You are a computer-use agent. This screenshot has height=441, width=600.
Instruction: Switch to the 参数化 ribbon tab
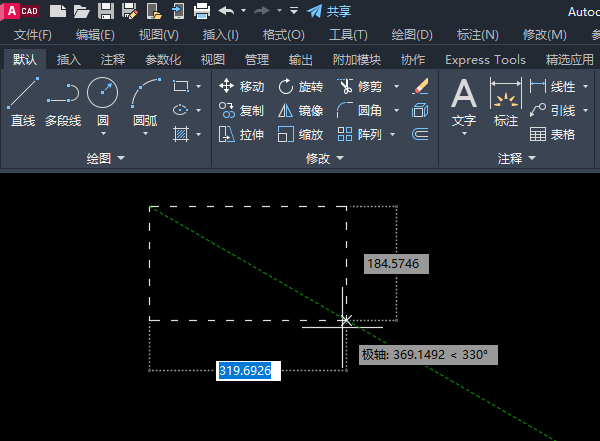click(x=163, y=59)
